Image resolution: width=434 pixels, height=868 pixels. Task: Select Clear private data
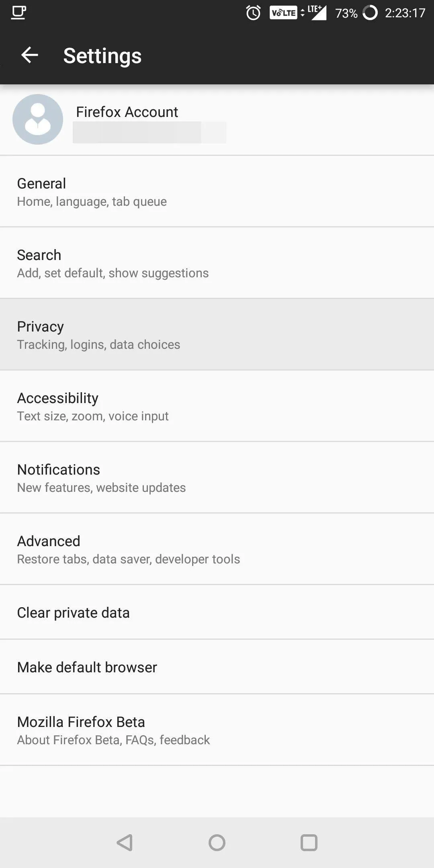point(217,612)
